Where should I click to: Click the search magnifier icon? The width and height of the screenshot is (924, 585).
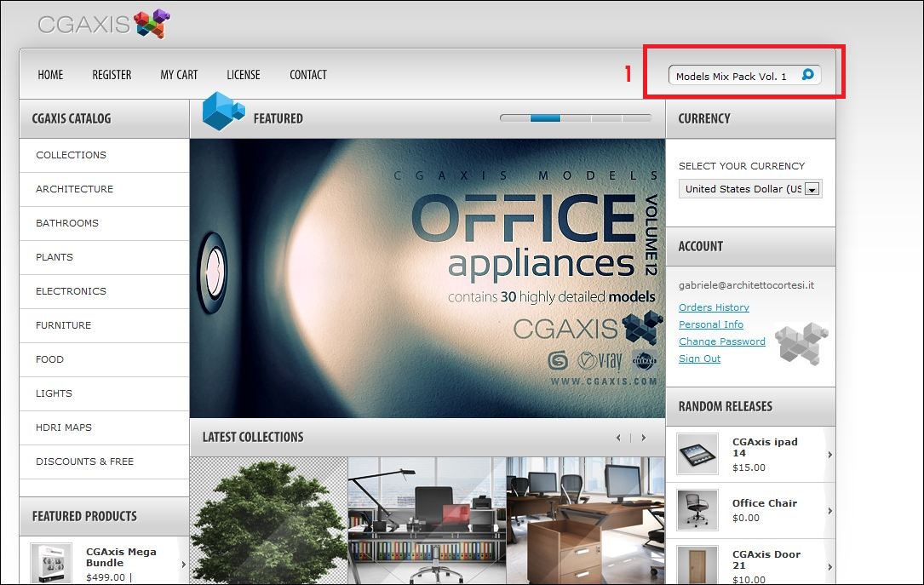click(x=808, y=75)
